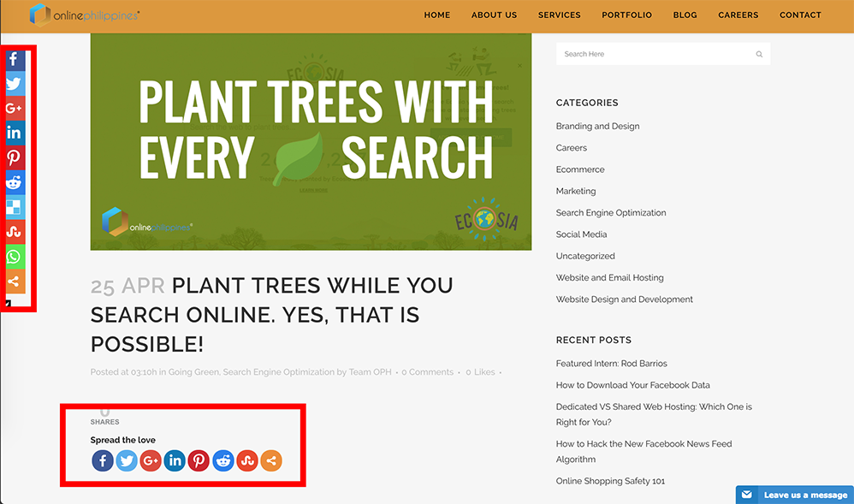Viewport: 854px width, 504px height.
Task: Open the Website and Email Hosting category
Action: pos(610,278)
